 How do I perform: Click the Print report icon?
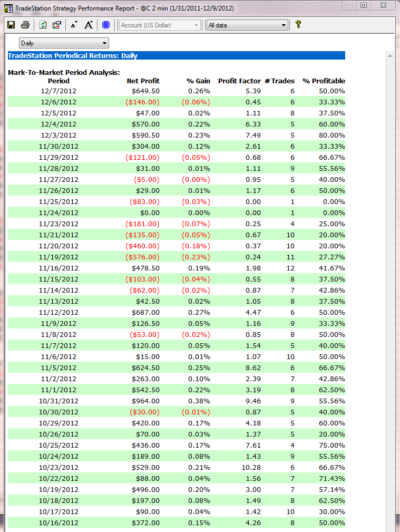pyautogui.click(x=25, y=25)
